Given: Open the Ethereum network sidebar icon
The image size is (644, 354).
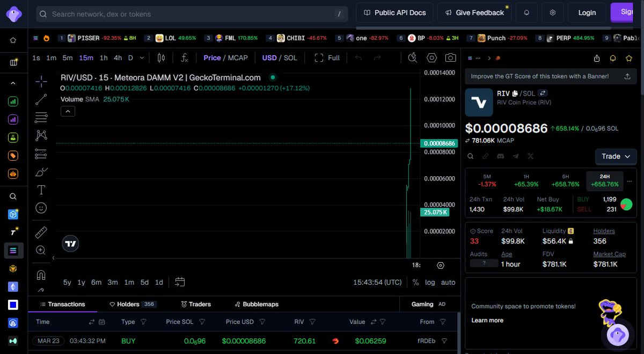Looking at the screenshot, I should 13,287.
